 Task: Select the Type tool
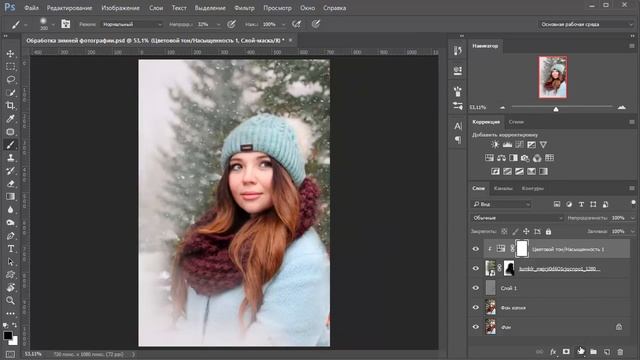point(11,249)
